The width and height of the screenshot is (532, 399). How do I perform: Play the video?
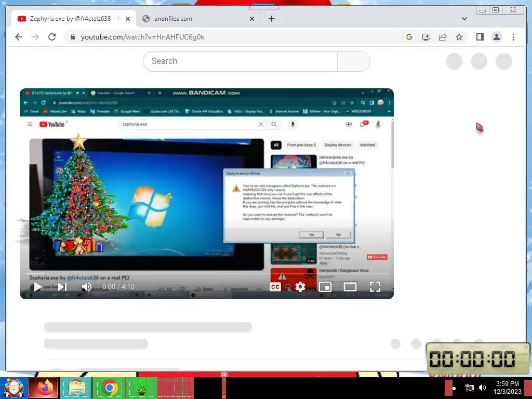coord(37,287)
